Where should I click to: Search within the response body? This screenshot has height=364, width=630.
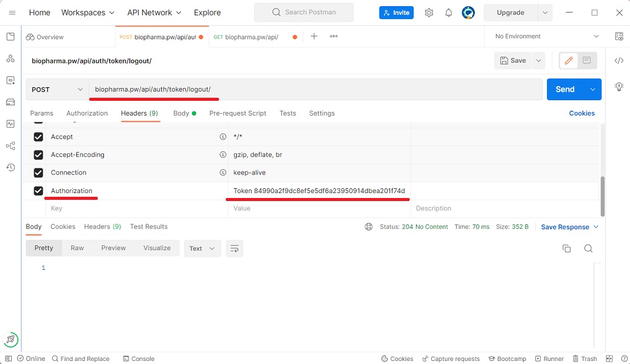[x=588, y=248]
